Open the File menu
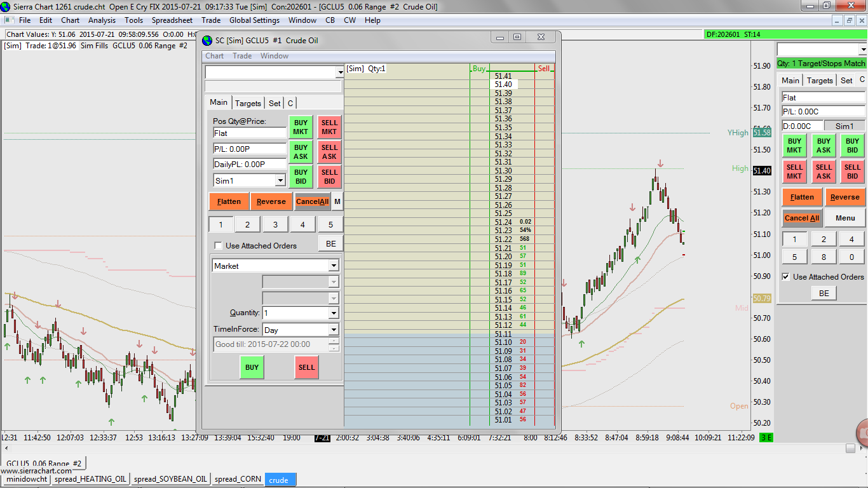Screen dimensions: 868x488 (x=25, y=20)
